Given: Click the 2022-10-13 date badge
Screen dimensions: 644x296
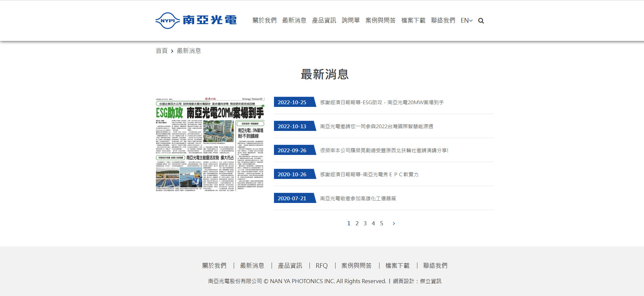Looking at the screenshot, I should tap(295, 126).
